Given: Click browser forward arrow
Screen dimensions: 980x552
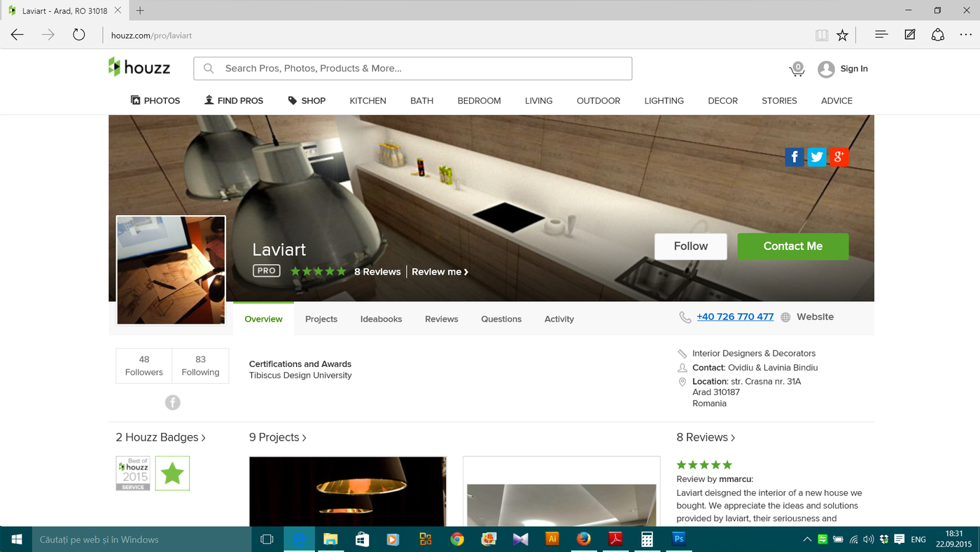Looking at the screenshot, I should click(48, 35).
